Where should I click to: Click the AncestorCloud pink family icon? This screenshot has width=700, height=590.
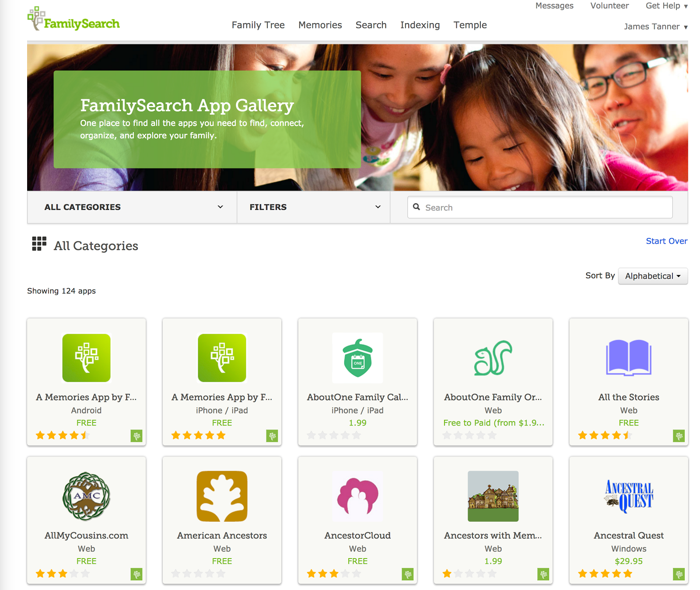point(357,496)
